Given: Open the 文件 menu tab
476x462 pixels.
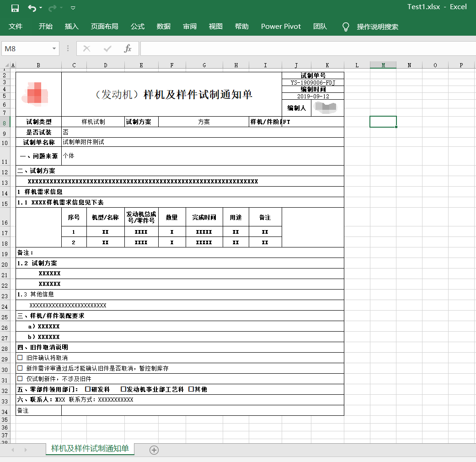Looking at the screenshot, I should [16, 27].
